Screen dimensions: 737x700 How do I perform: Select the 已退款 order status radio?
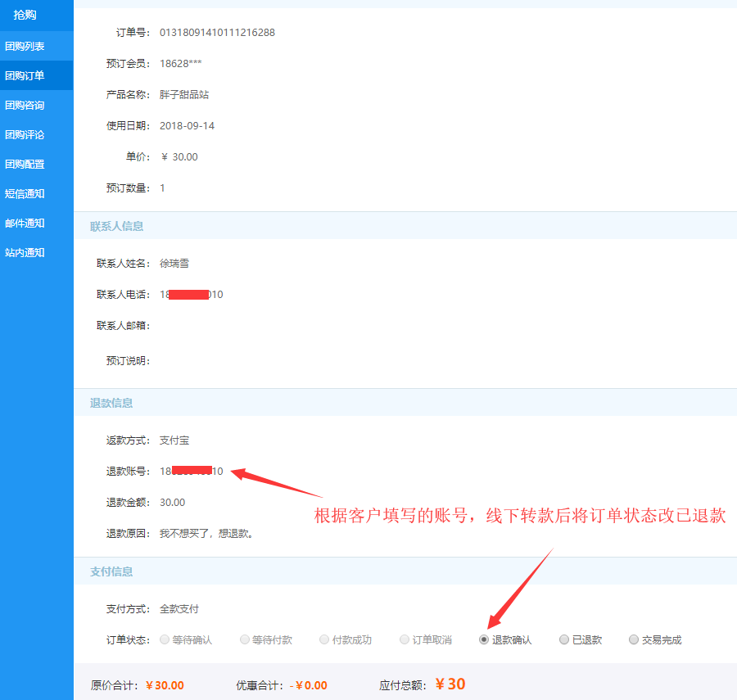coord(564,639)
